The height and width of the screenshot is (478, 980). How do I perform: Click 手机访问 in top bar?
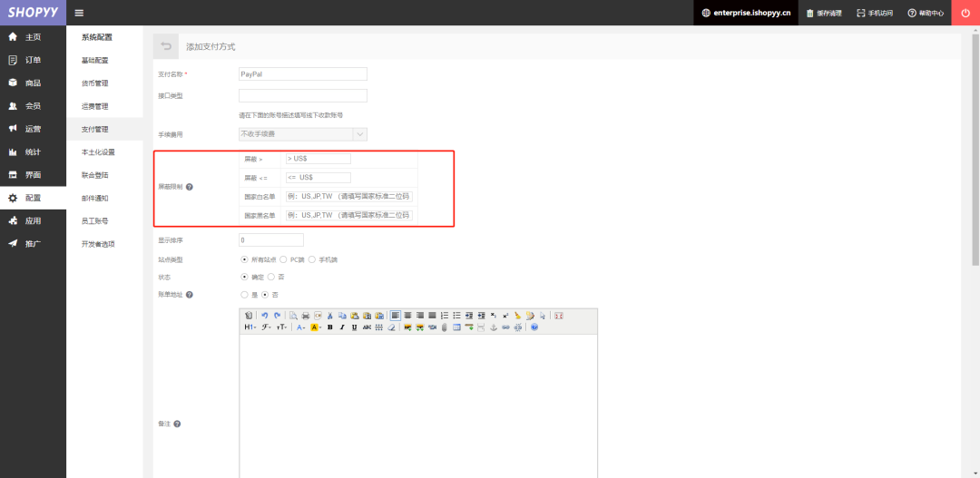click(x=875, y=13)
